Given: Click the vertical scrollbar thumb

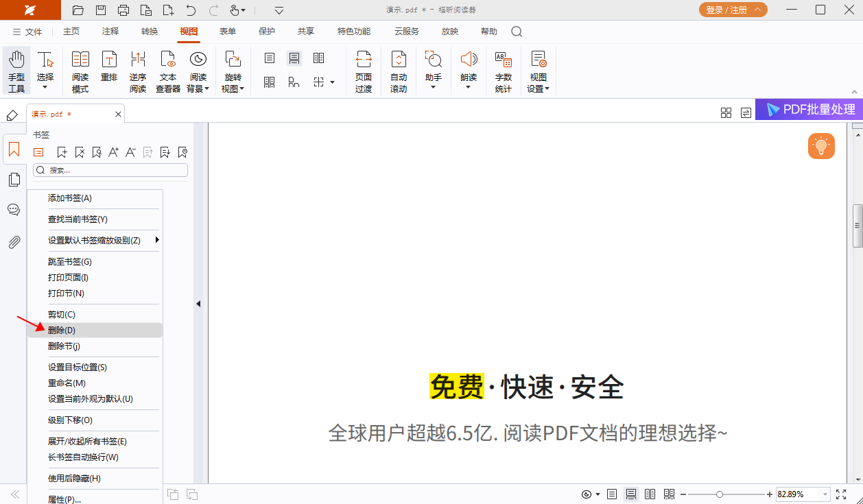Looking at the screenshot, I should (858, 226).
